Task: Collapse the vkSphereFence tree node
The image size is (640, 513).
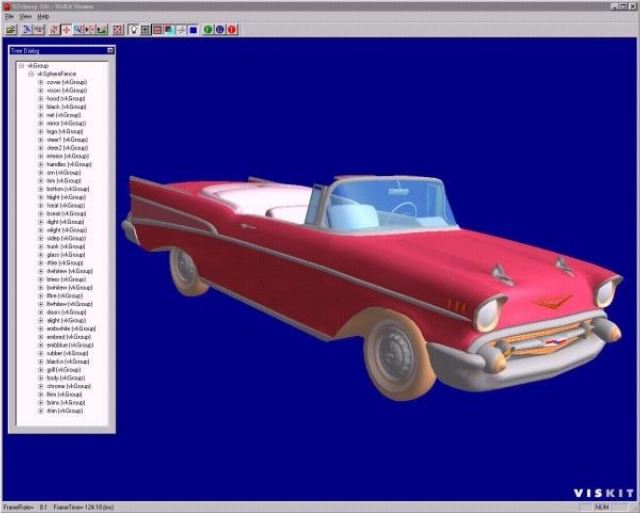Action: 30,74
